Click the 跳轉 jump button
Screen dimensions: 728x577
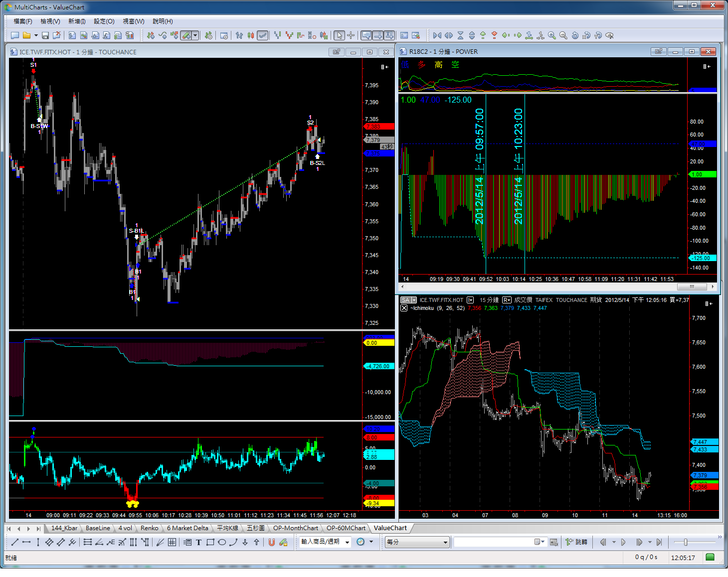(576, 542)
